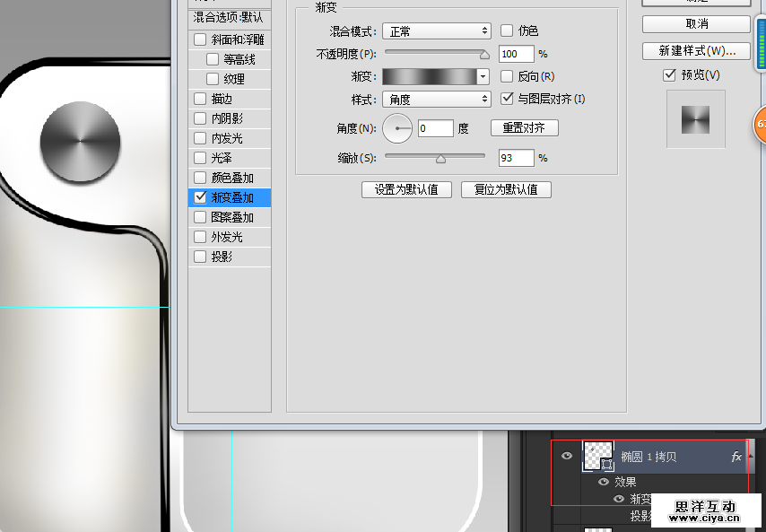This screenshot has width=766, height=532.
Task: Click the 重置对齐 button
Action: pyautogui.click(x=524, y=128)
